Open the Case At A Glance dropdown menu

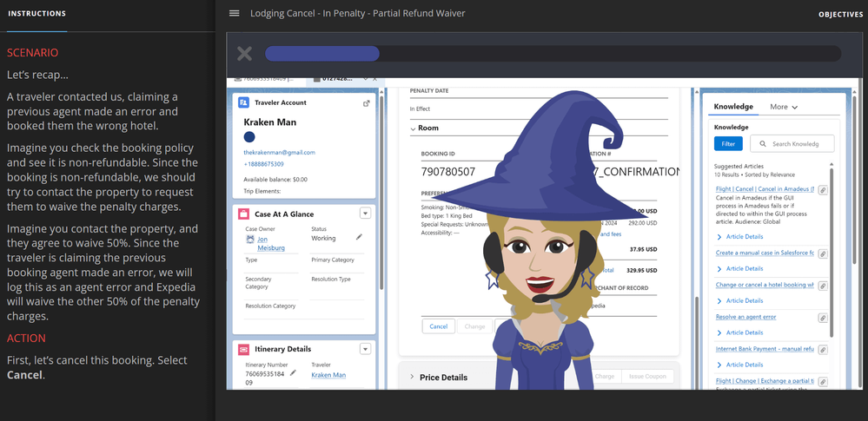point(365,214)
